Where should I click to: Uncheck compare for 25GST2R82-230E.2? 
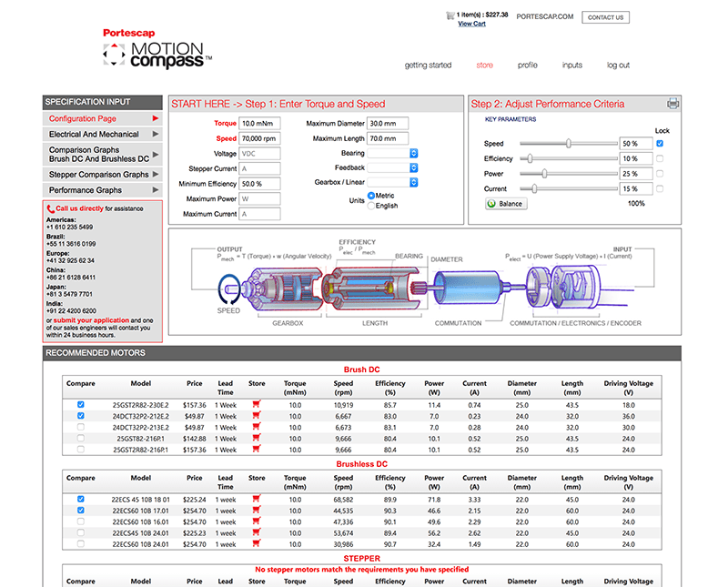coord(81,404)
